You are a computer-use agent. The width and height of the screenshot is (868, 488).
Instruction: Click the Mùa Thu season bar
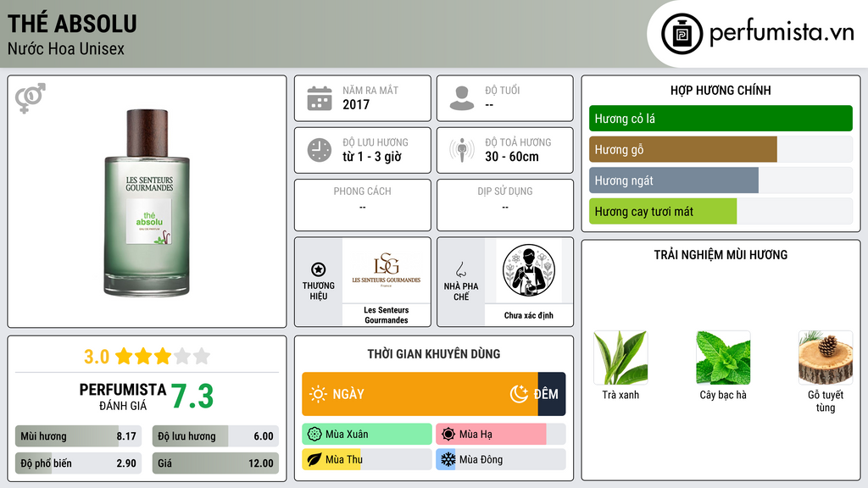367,459
